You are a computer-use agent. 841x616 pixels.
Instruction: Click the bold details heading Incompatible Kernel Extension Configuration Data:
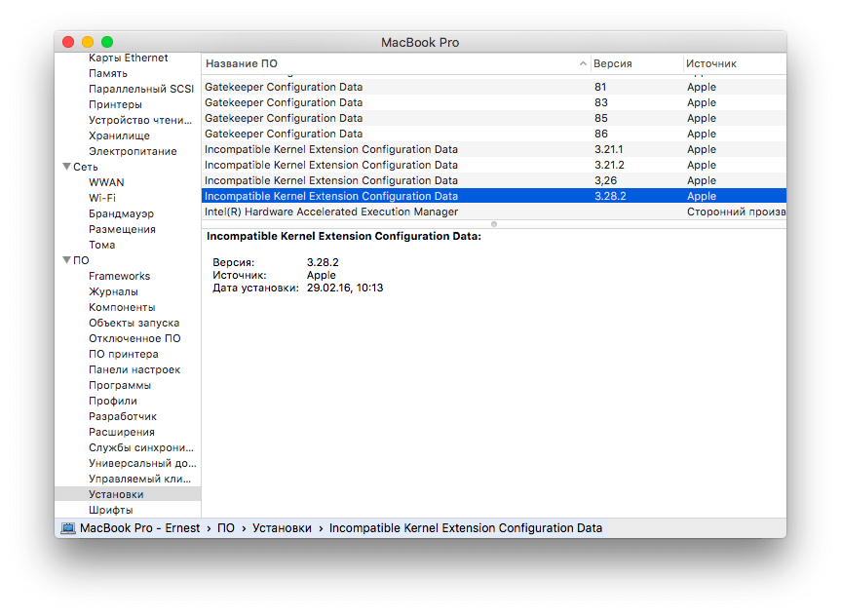point(344,236)
